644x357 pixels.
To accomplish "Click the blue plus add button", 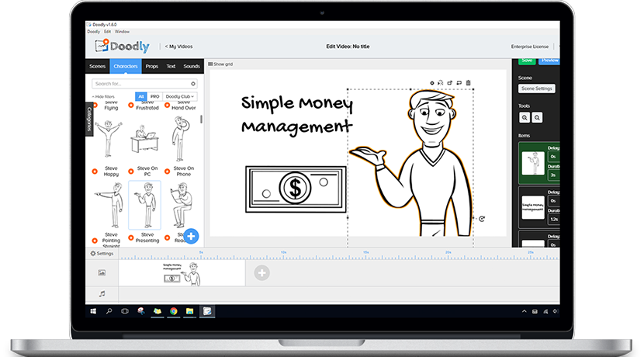I will (191, 236).
